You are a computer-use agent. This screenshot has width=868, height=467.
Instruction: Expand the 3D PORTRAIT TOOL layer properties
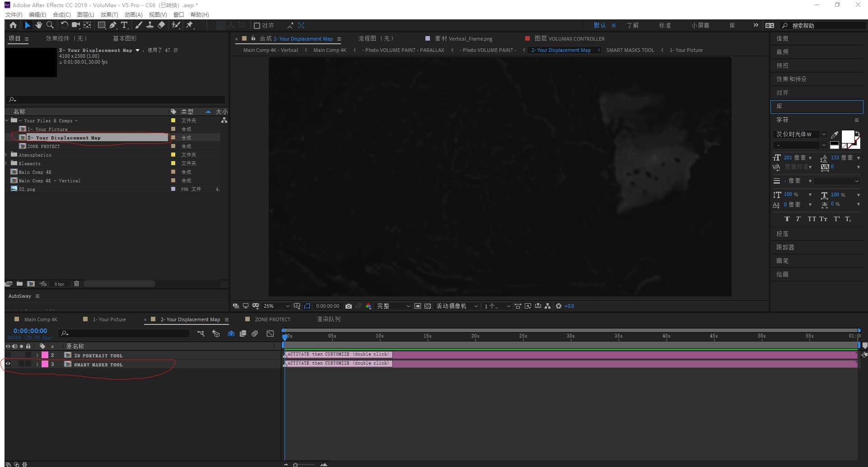(37, 356)
